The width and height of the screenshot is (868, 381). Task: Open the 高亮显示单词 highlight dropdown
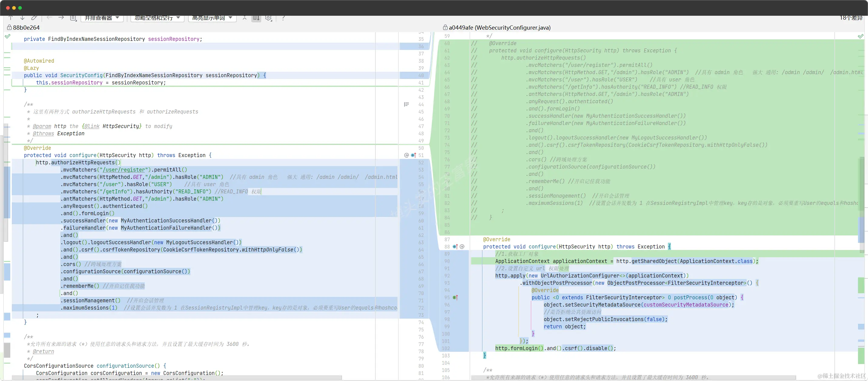click(x=212, y=18)
